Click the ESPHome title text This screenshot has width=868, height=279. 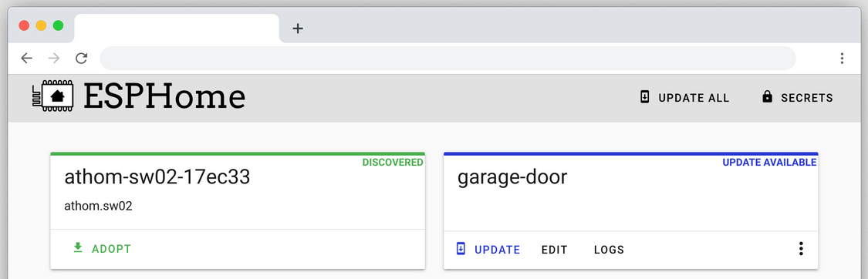click(x=164, y=96)
